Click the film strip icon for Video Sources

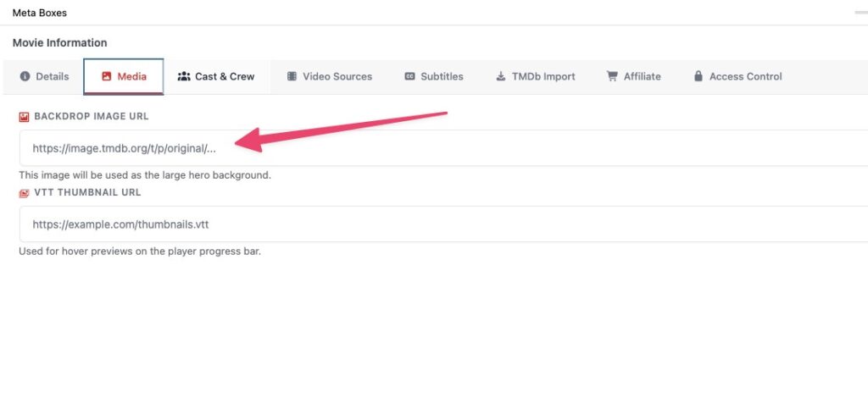click(x=292, y=76)
